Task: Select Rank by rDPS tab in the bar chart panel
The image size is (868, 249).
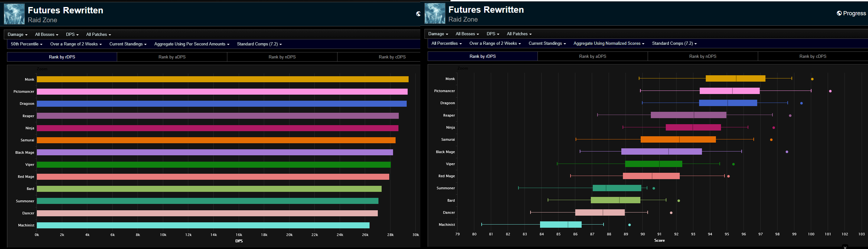Action: [62, 57]
